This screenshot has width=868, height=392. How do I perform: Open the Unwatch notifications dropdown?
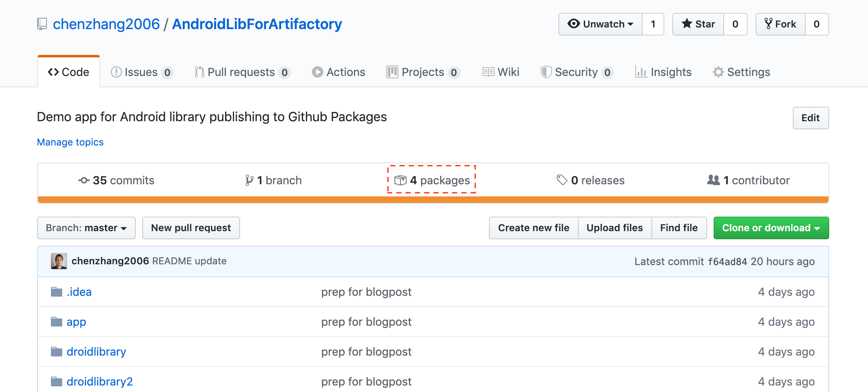click(600, 24)
